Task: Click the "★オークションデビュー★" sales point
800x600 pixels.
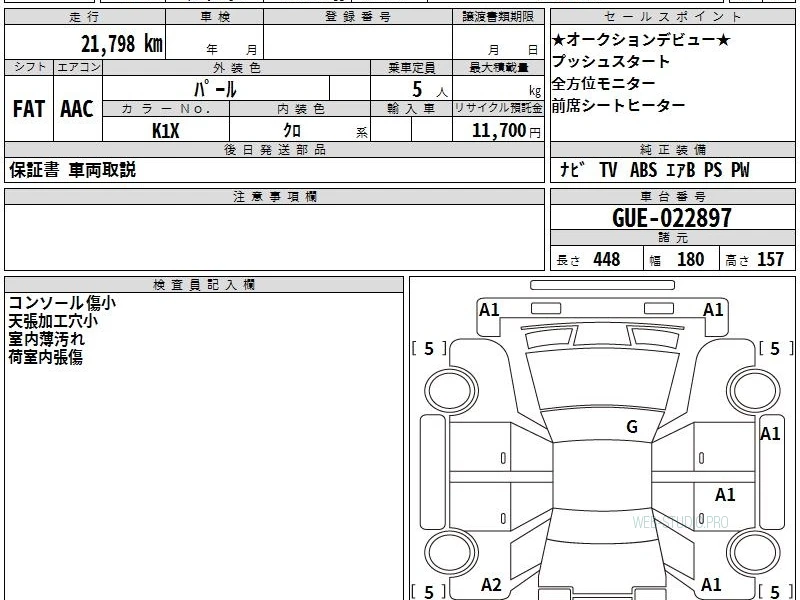Action: [x=641, y=39]
